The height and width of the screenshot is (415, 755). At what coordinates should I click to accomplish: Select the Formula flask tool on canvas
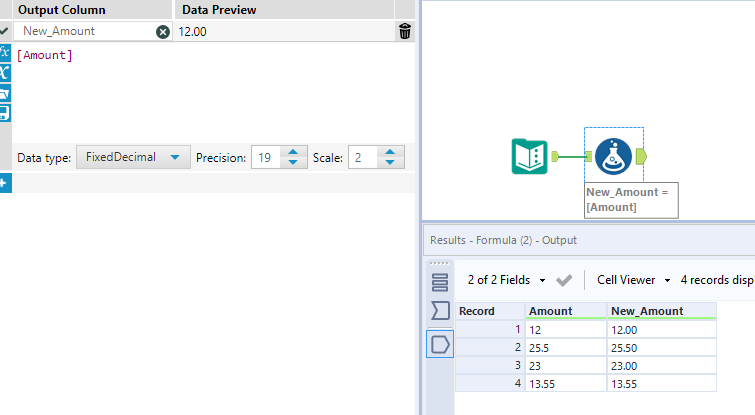(x=613, y=156)
